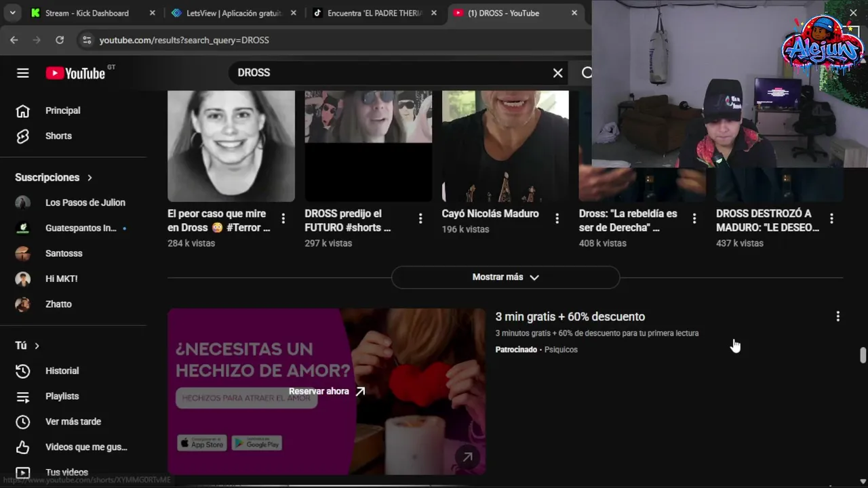Image resolution: width=868 pixels, height=488 pixels.
Task: Open 'Cayó Nicolás Maduro' short thumbnail
Action: click(505, 146)
